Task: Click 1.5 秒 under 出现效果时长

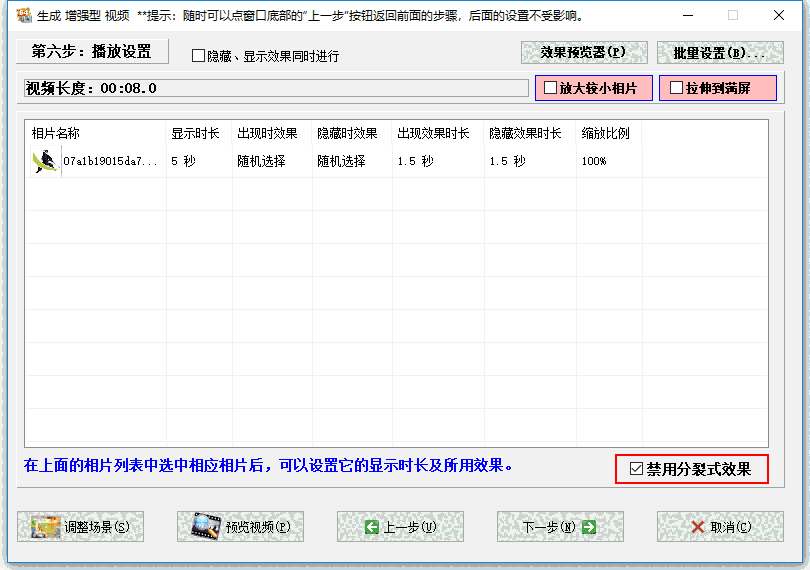Action: tap(438, 161)
